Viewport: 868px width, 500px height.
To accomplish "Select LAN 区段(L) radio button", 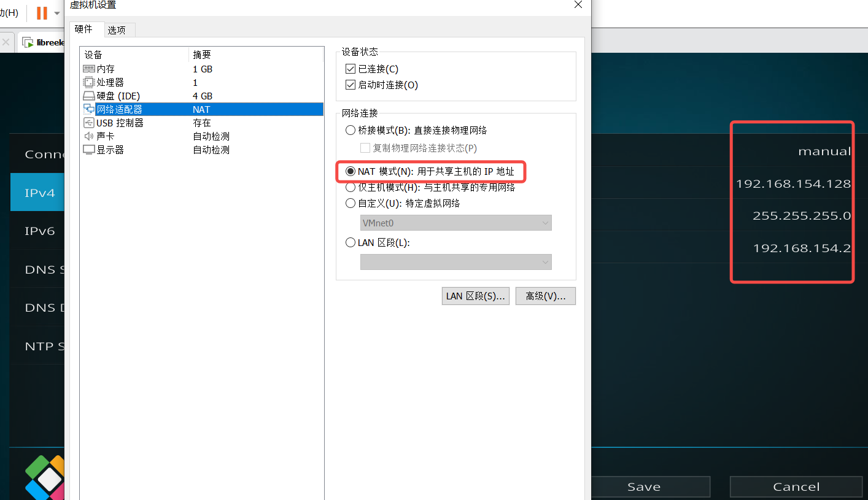I will pyautogui.click(x=351, y=242).
